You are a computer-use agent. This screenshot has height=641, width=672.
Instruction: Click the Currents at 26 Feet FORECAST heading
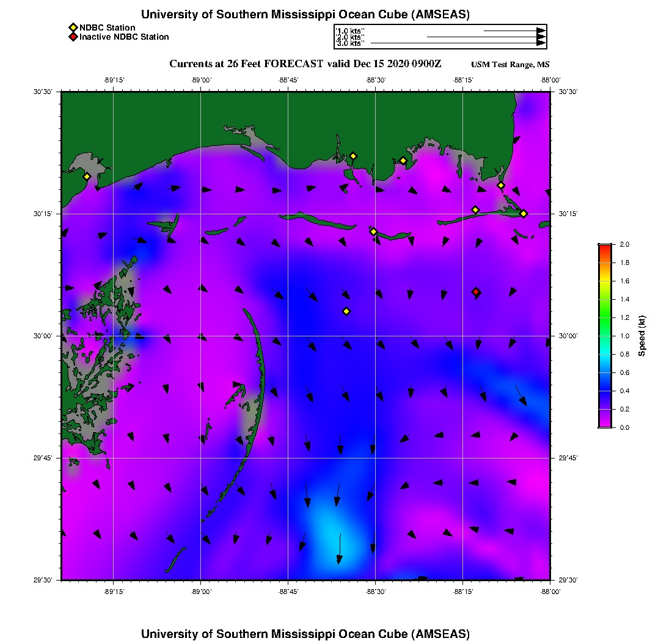pyautogui.click(x=305, y=64)
